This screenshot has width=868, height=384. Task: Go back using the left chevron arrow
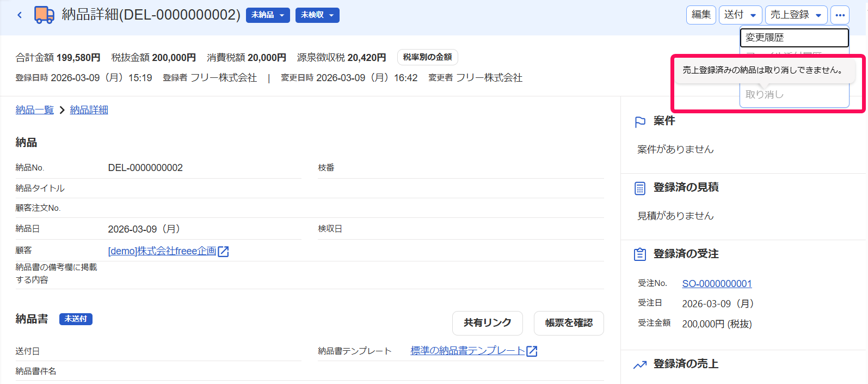tap(20, 15)
